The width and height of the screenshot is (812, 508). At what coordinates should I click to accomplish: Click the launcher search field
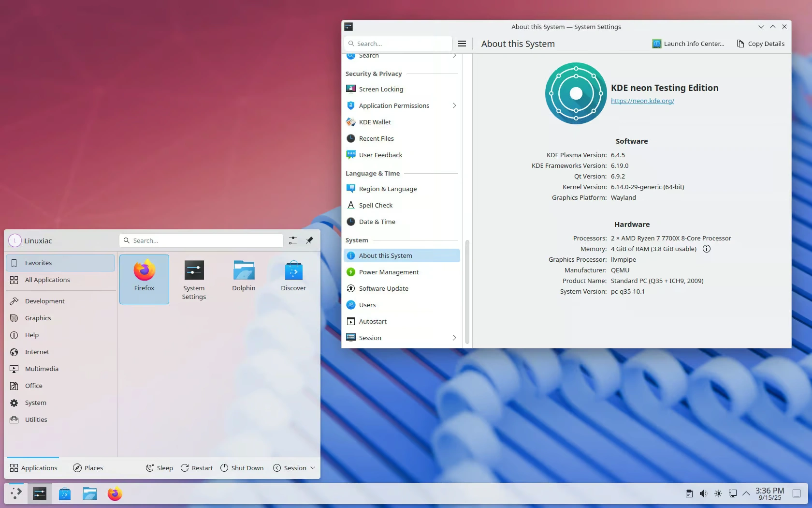tap(201, 240)
